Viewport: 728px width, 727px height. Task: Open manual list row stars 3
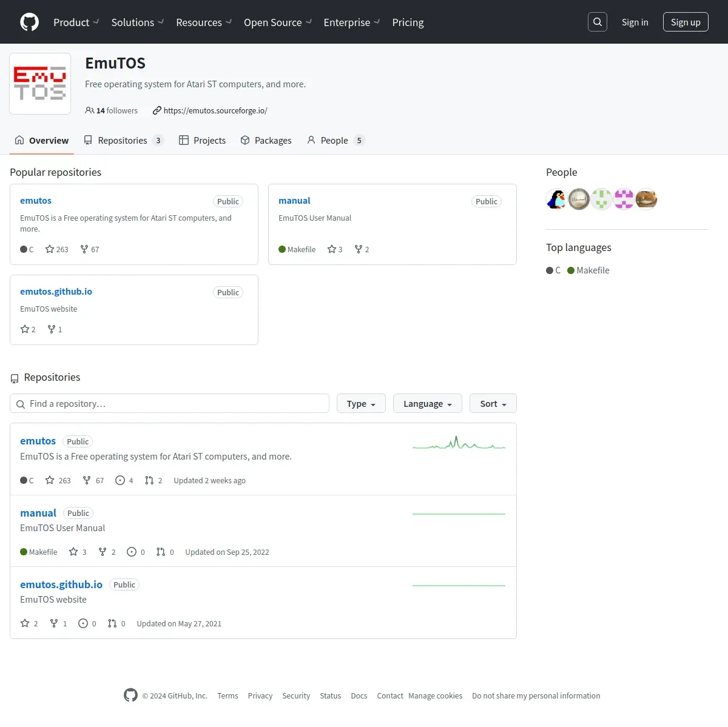click(x=78, y=552)
